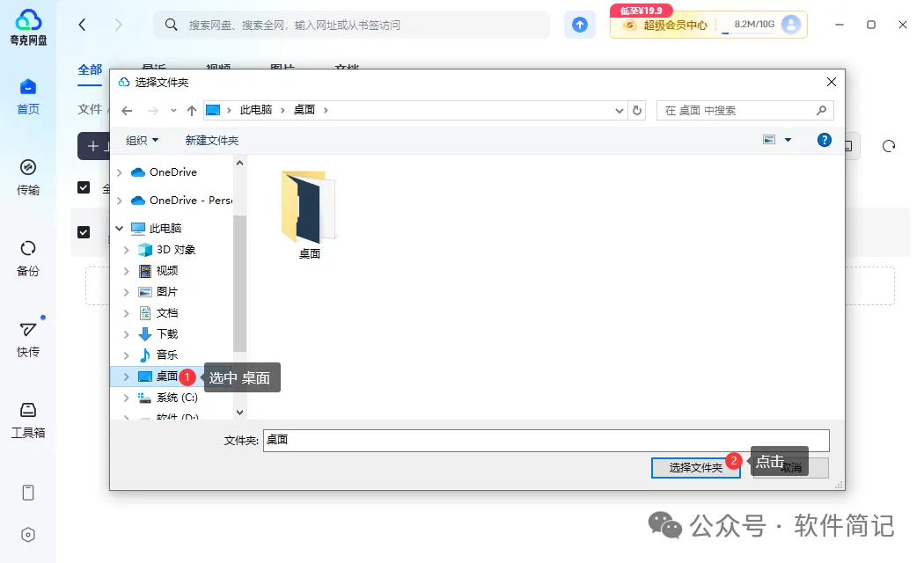Select 桌面 in the navigation tree
The width and height of the screenshot is (924, 563).
coord(167,377)
